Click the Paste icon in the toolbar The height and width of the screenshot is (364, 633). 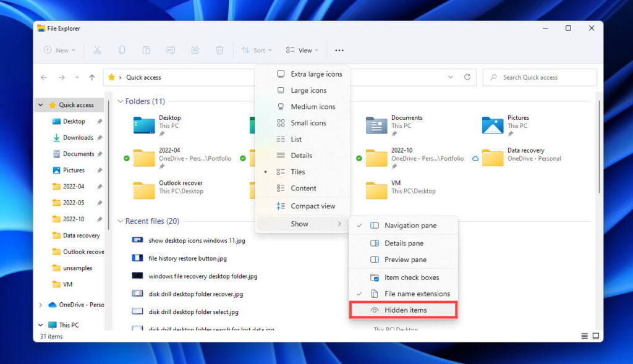[146, 50]
